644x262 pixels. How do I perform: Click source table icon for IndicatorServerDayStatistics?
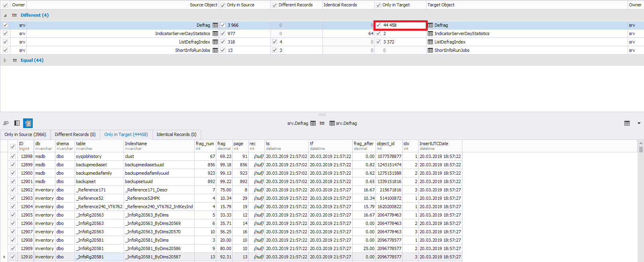(215, 33)
